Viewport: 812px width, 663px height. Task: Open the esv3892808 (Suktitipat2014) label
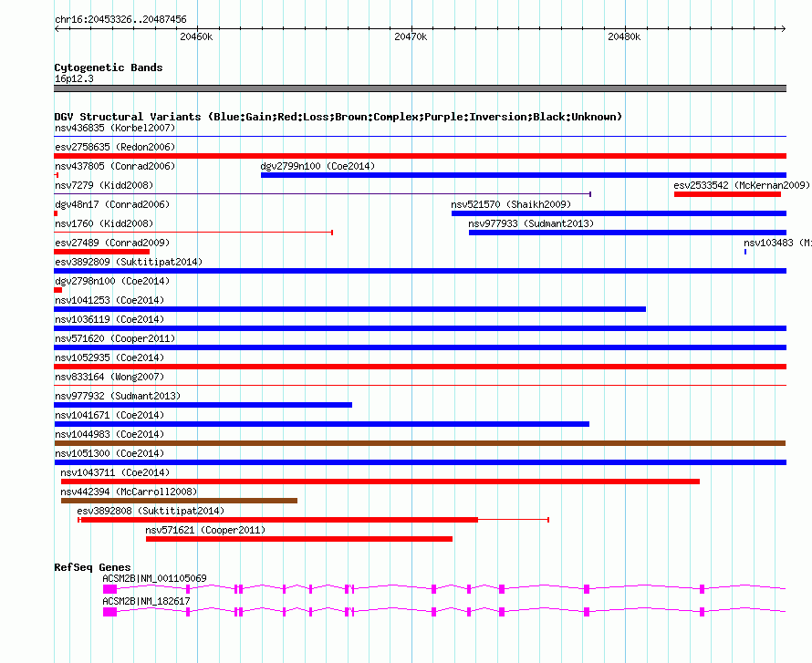tap(151, 511)
